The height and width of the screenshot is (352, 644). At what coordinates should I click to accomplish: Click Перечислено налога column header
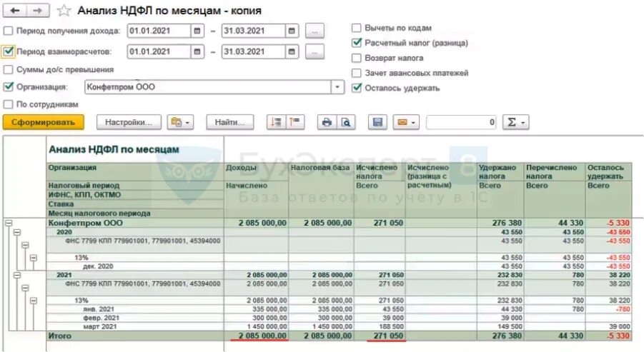click(555, 172)
